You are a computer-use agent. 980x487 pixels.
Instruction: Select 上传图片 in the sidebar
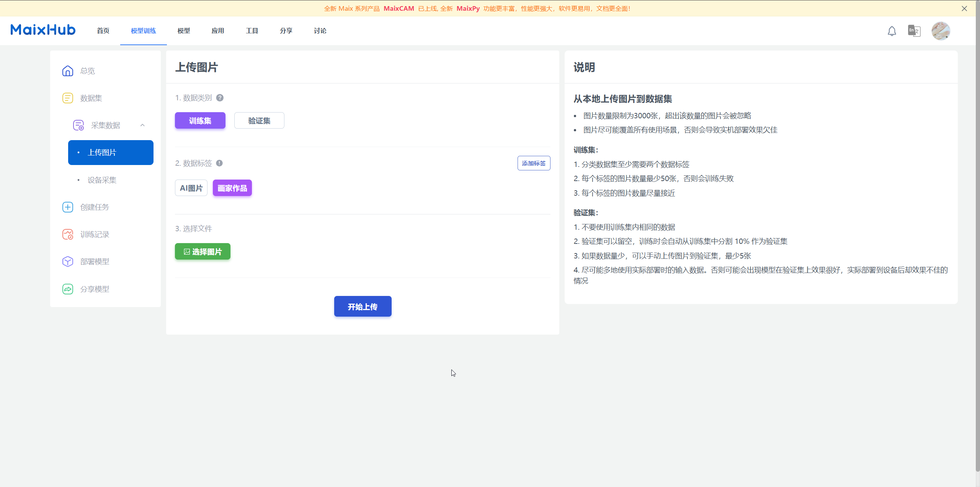[x=111, y=152]
